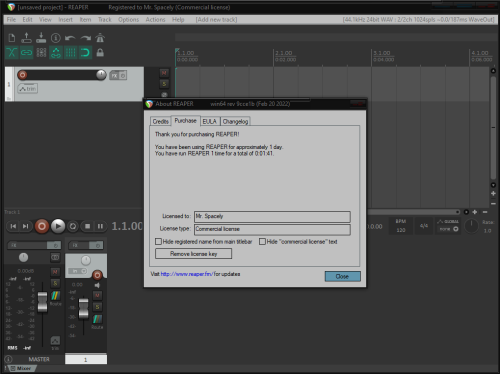Click Add new track in menu bar
The height and width of the screenshot is (374, 500).
pyautogui.click(x=216, y=20)
